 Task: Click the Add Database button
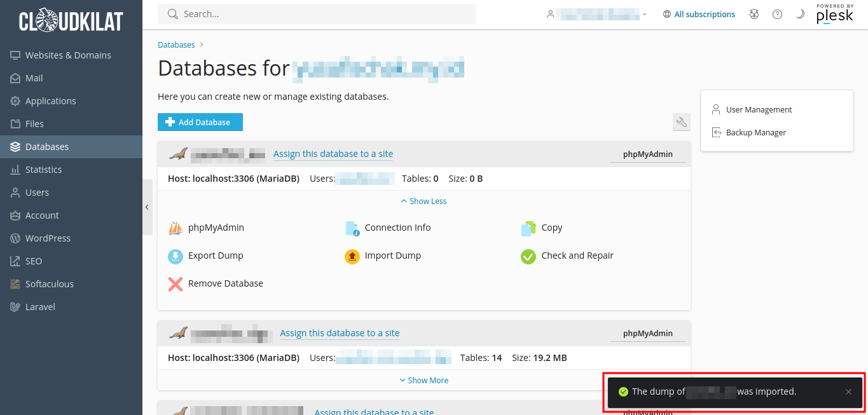pyautogui.click(x=200, y=122)
